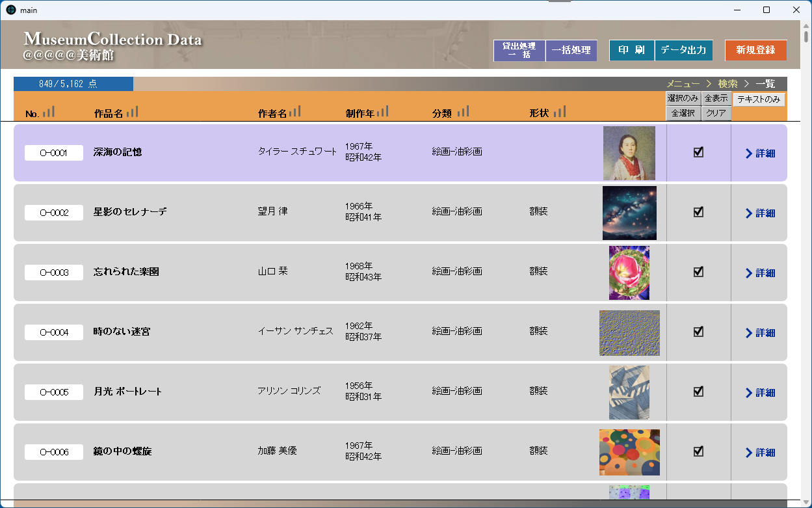Click 新規登録 button

755,50
